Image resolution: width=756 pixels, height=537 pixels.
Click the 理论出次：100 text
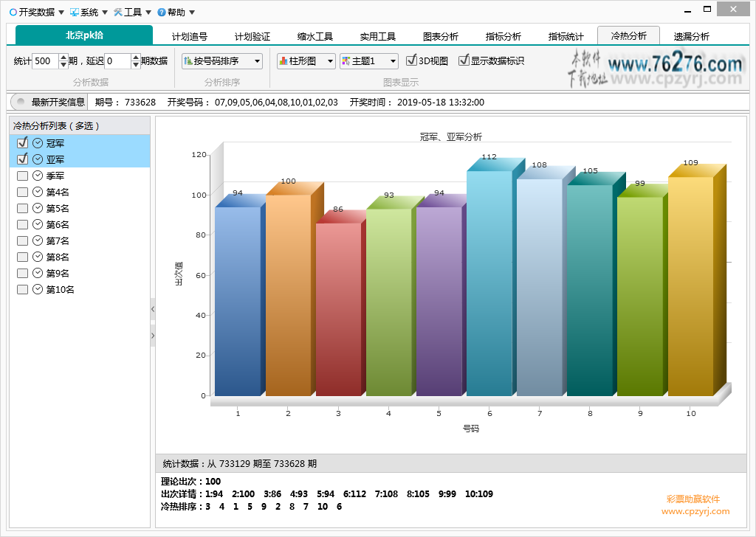[x=191, y=481]
